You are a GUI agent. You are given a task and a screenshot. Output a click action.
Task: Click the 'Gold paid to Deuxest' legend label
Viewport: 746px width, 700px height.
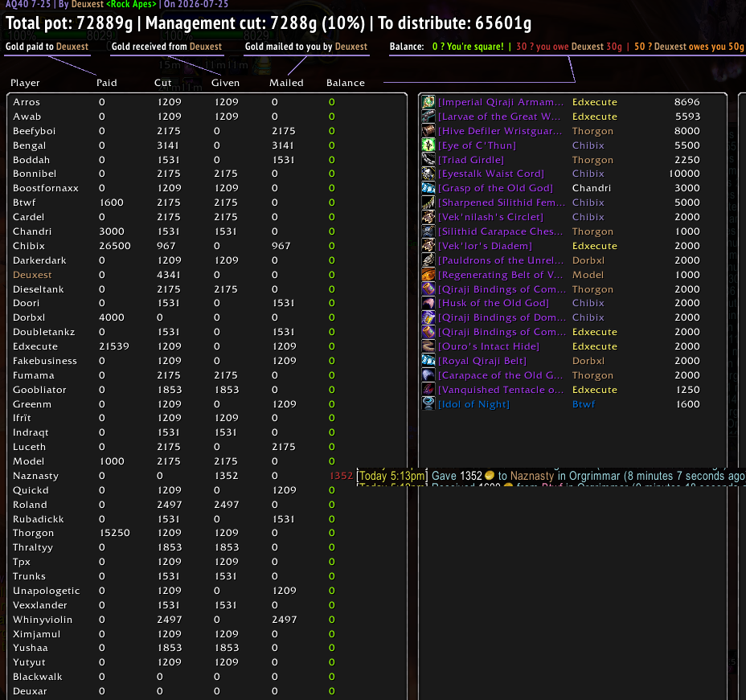tap(47, 47)
